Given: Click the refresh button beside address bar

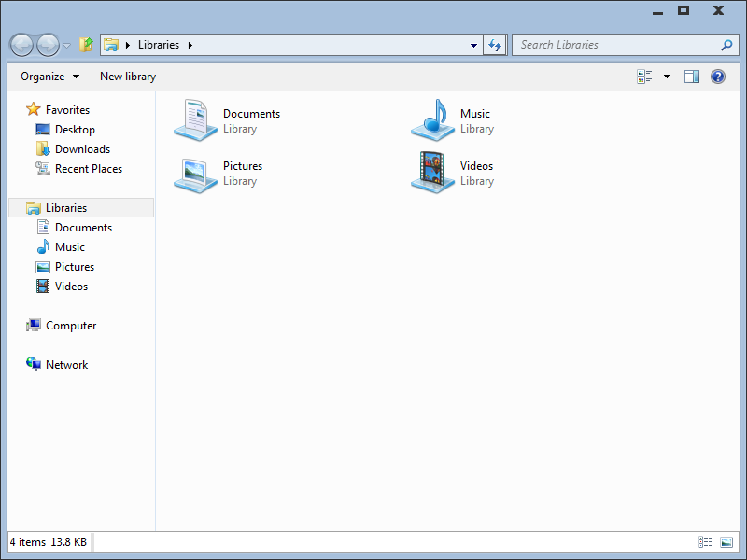Looking at the screenshot, I should [495, 45].
